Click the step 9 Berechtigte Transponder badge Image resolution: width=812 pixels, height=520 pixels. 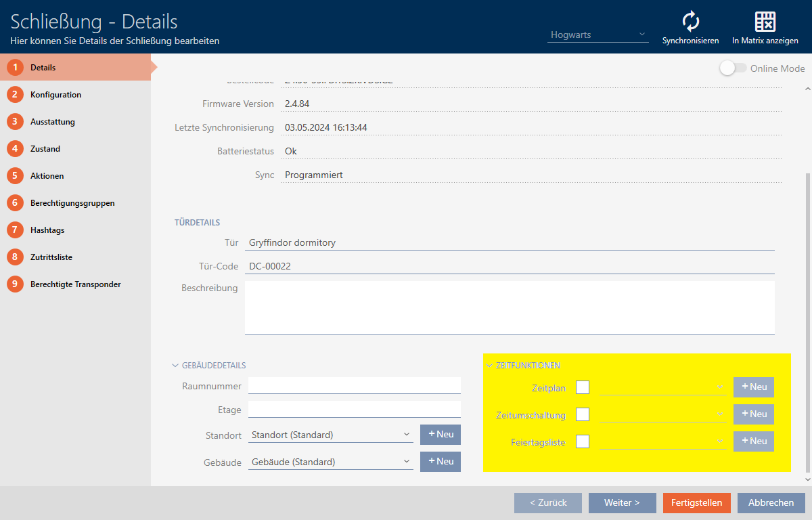pyautogui.click(x=15, y=284)
